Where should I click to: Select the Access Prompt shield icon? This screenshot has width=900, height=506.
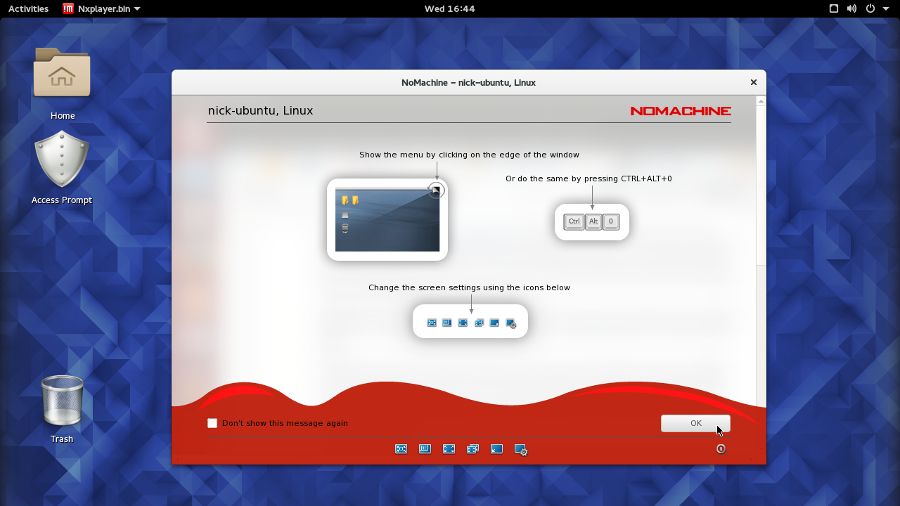61,159
